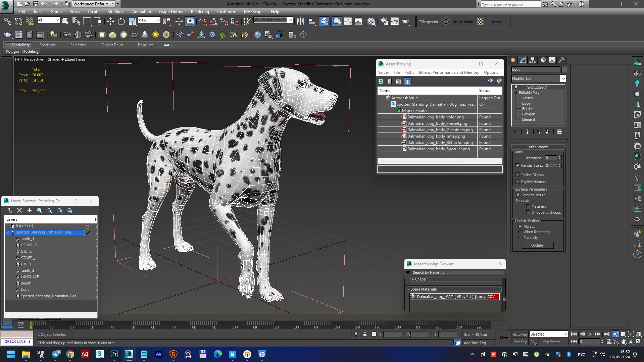Open the View reference coordinate dropdown

(x=149, y=20)
